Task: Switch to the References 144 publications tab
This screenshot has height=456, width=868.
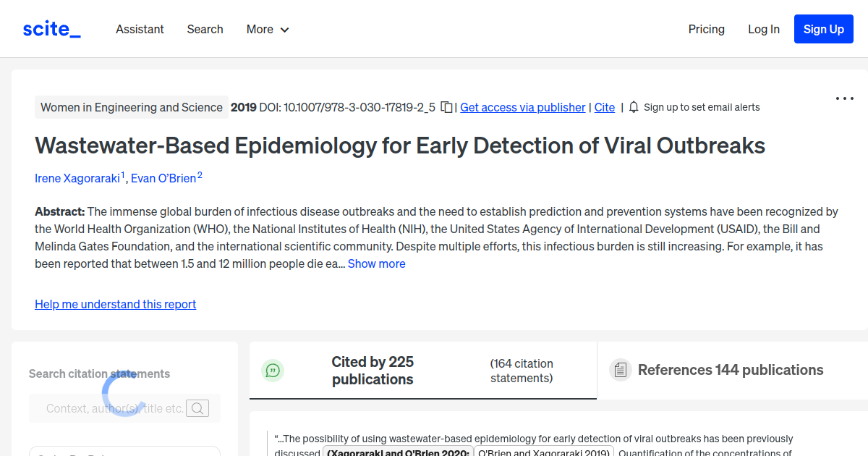Action: (x=730, y=369)
